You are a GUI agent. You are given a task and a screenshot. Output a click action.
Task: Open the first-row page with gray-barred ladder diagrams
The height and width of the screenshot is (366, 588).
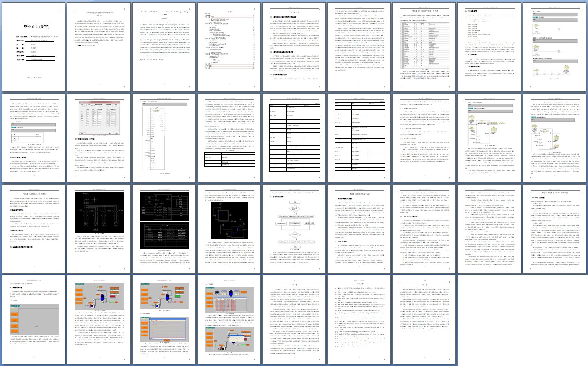coord(554,47)
